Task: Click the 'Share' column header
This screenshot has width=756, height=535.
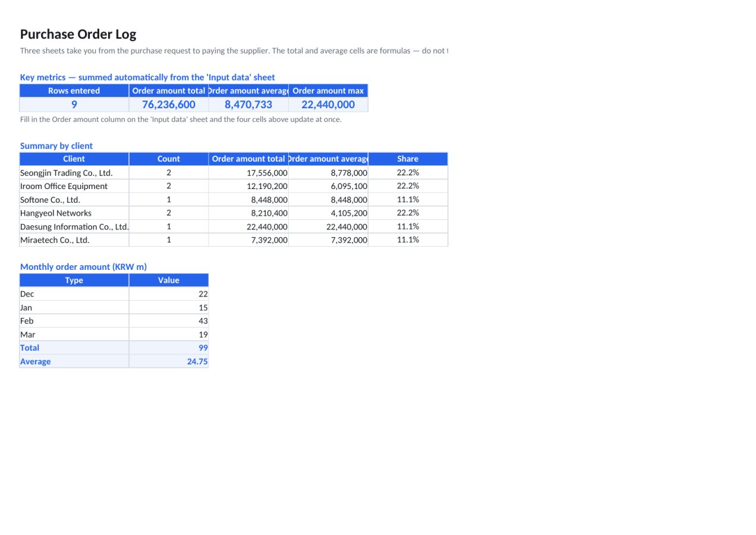Action: click(408, 159)
